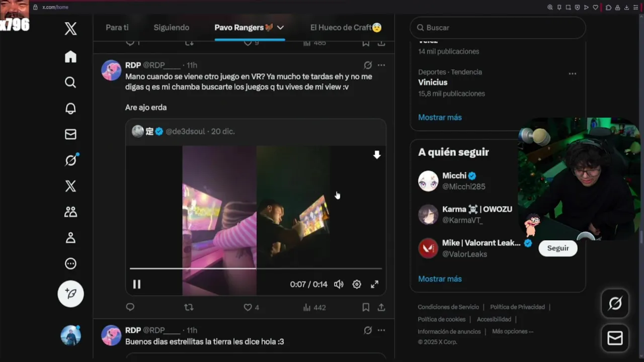The width and height of the screenshot is (644, 362).
Task: Click Mostrar más under trends
Action: tap(440, 117)
